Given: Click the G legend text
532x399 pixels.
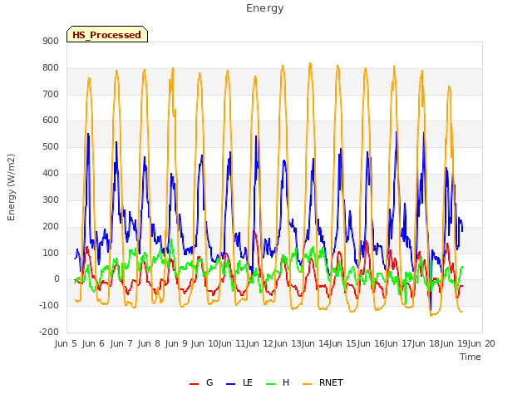Looking at the screenshot, I should click(x=209, y=382).
